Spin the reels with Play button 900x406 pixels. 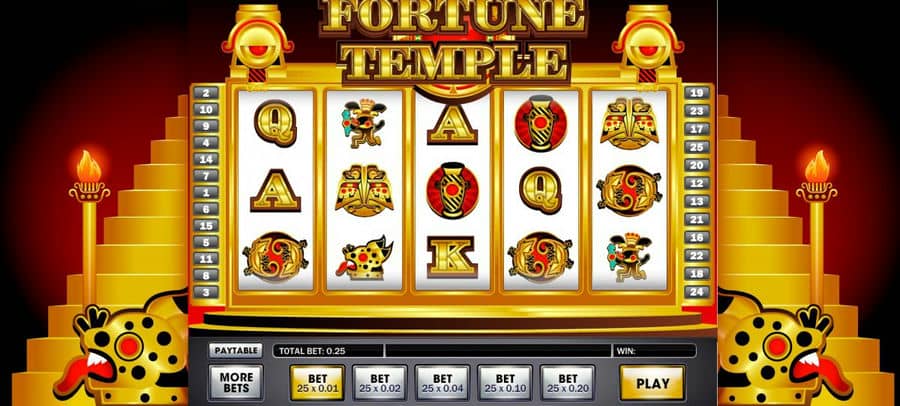coord(653,383)
